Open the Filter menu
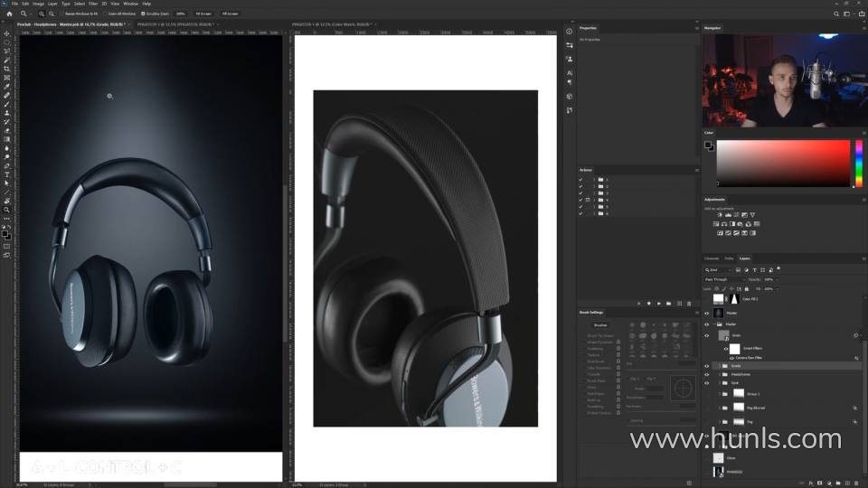 (93, 4)
